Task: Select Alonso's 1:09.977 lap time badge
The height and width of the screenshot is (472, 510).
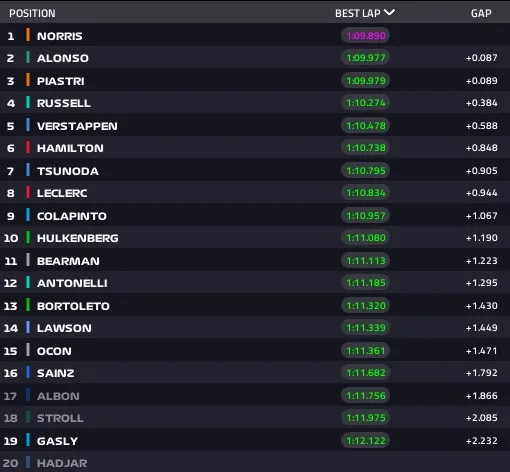Action: pyautogui.click(x=366, y=58)
